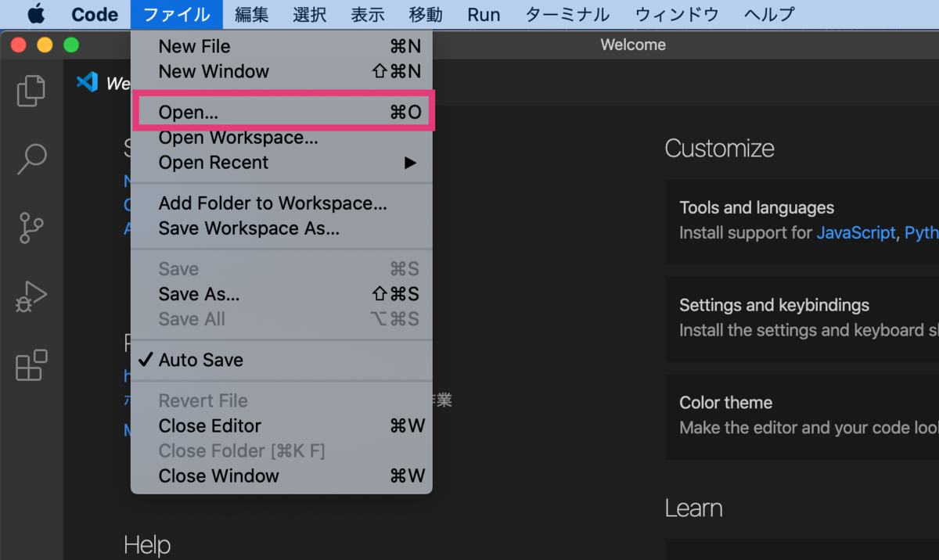The image size is (939, 560).
Task: Click the Settings and keybindings card
Action: point(802,318)
